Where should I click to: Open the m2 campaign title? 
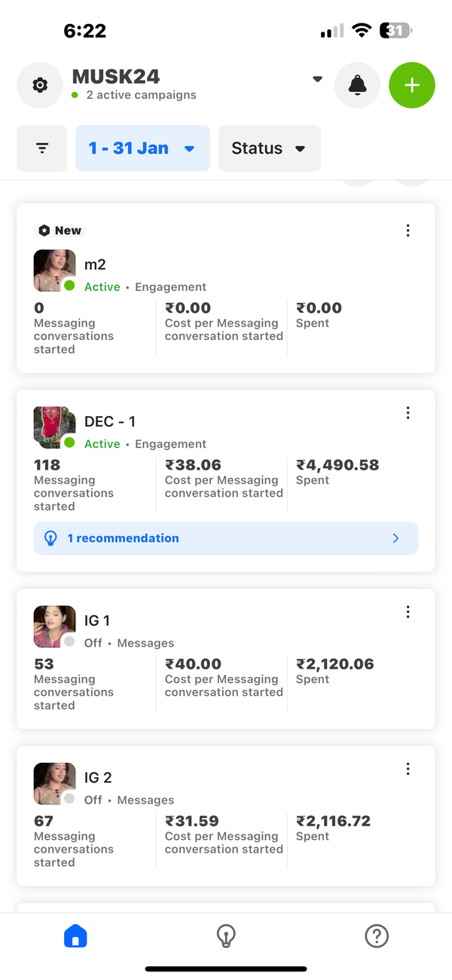coord(94,264)
